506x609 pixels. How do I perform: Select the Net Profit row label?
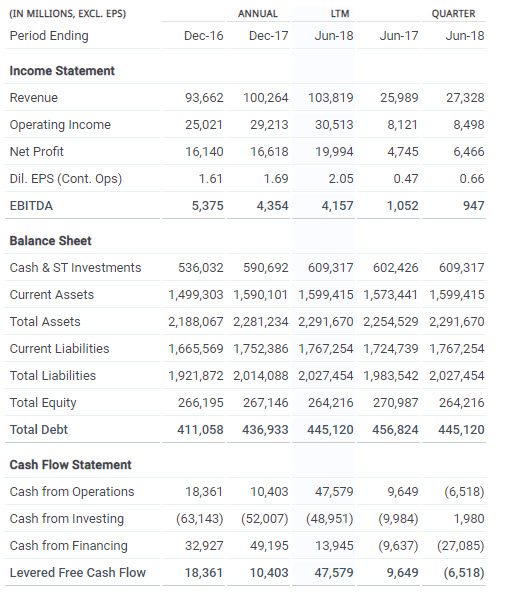coord(37,151)
